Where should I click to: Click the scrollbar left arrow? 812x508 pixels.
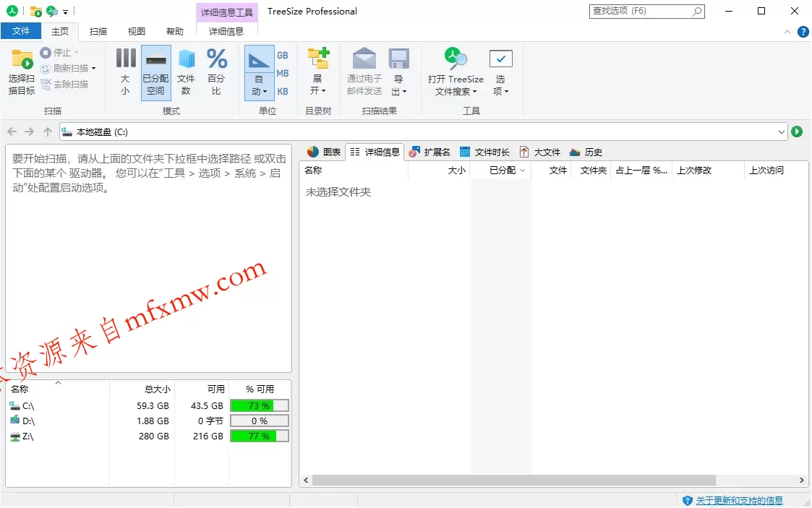[x=306, y=480]
